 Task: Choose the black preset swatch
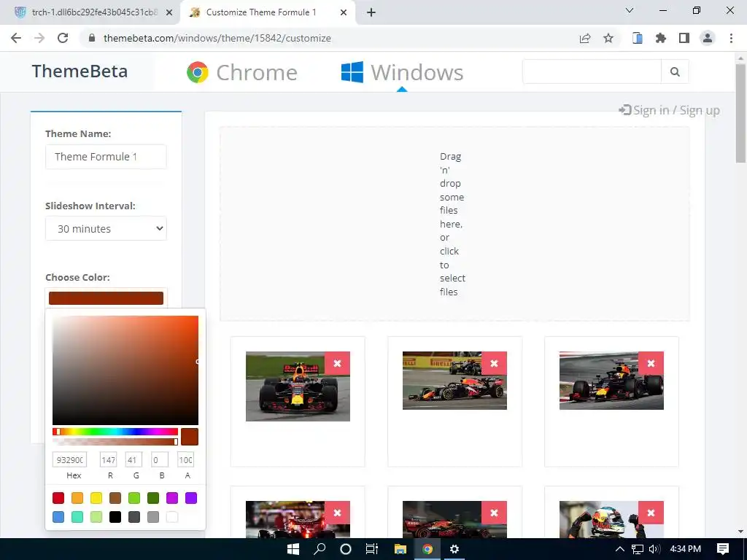(x=115, y=517)
